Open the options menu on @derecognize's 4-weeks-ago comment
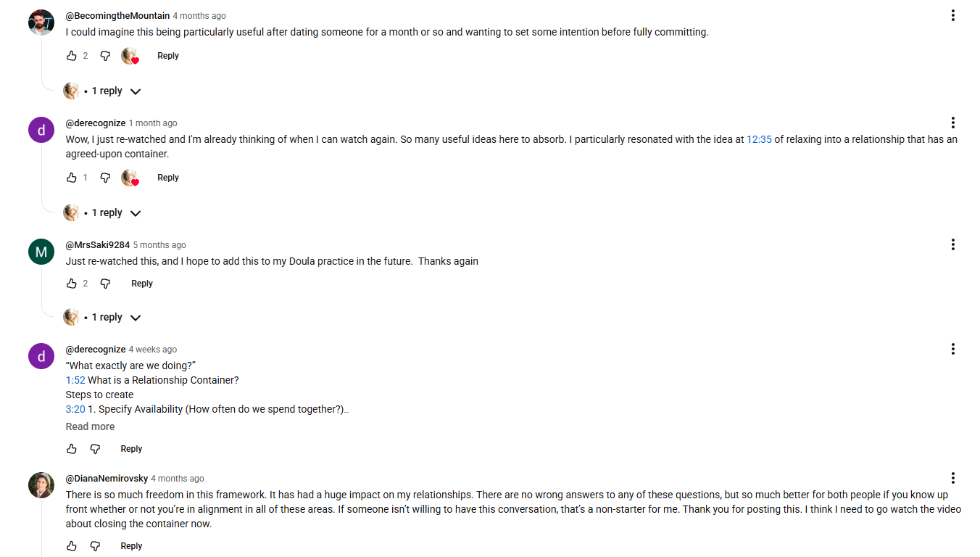 [952, 349]
